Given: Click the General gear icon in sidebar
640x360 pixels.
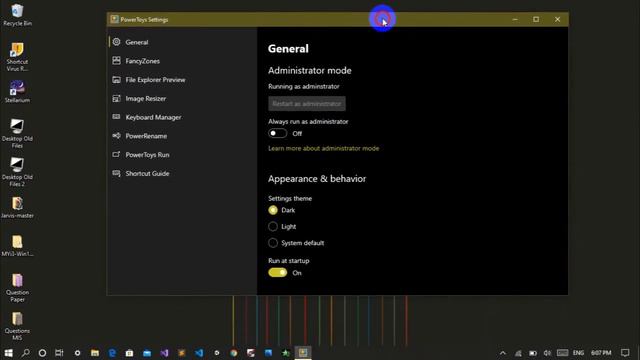Looking at the screenshot, I should tap(116, 42).
